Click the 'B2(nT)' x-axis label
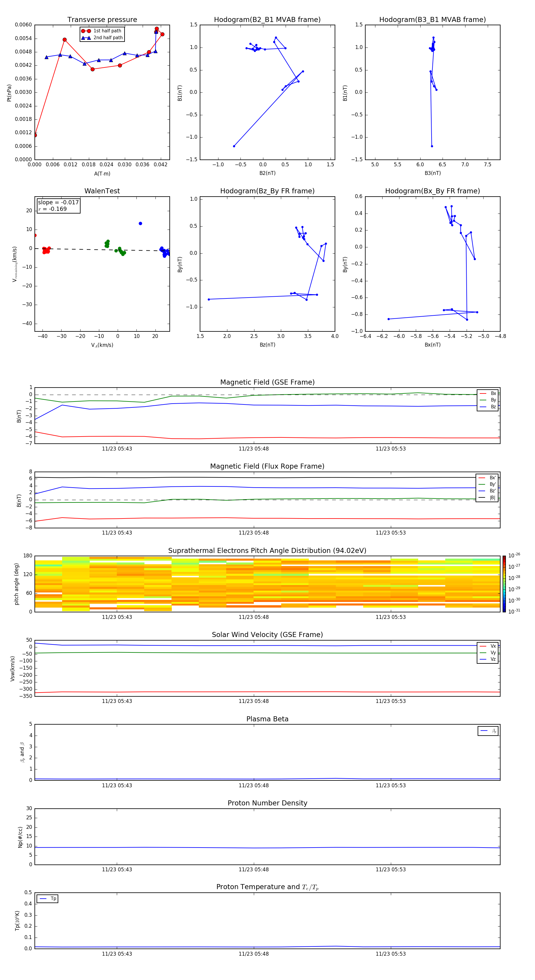This screenshot has height=980, width=535. 267,173
